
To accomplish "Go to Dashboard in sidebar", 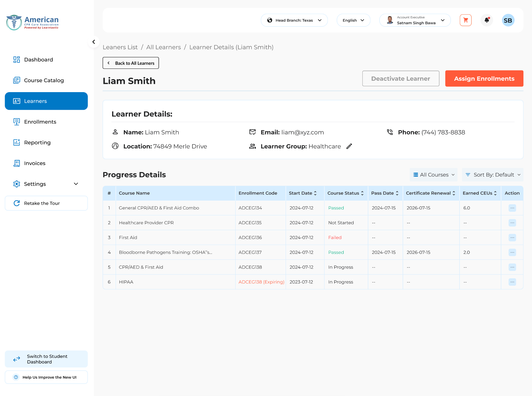I will pos(46,60).
